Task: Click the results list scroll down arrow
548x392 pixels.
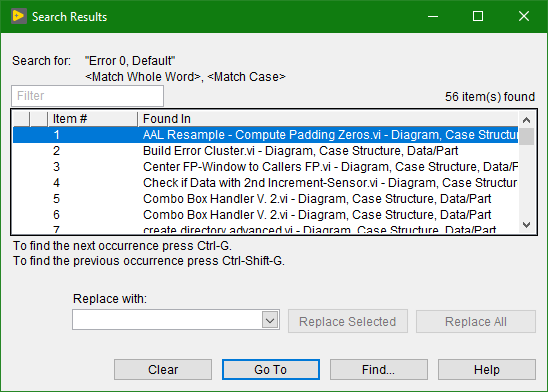Action: click(x=526, y=224)
